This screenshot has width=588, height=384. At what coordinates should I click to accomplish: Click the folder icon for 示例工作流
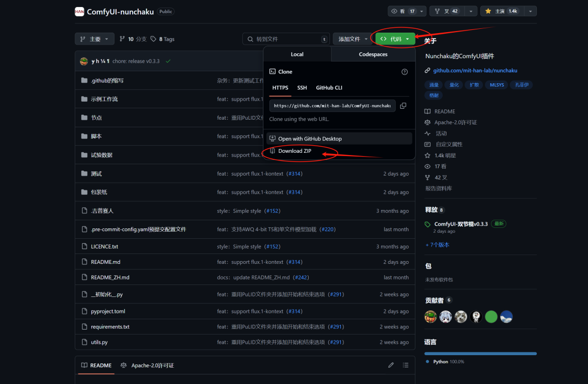(x=84, y=99)
